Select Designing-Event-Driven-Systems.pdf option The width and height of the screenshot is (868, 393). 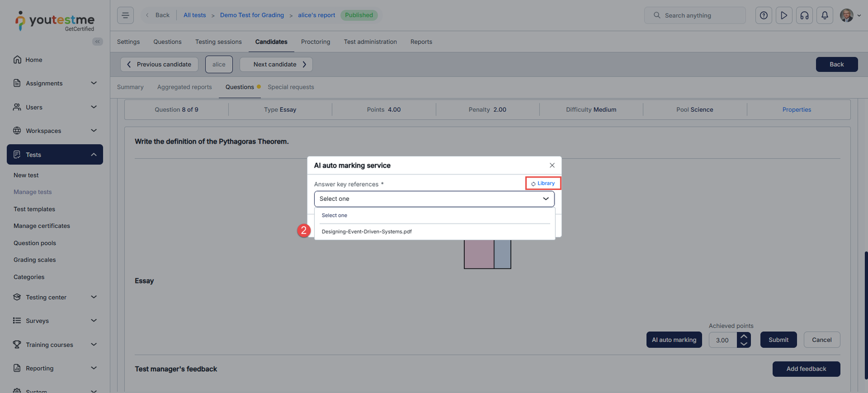coord(367,232)
